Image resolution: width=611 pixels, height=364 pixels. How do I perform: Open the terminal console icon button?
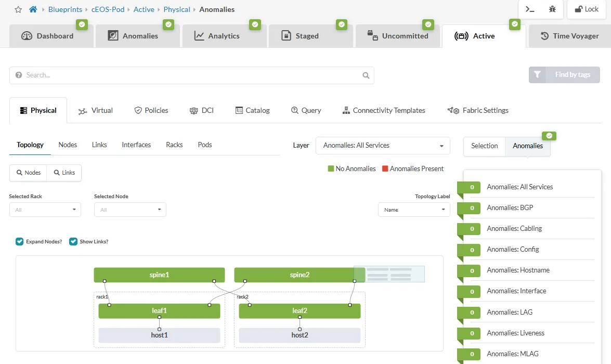tap(530, 9)
